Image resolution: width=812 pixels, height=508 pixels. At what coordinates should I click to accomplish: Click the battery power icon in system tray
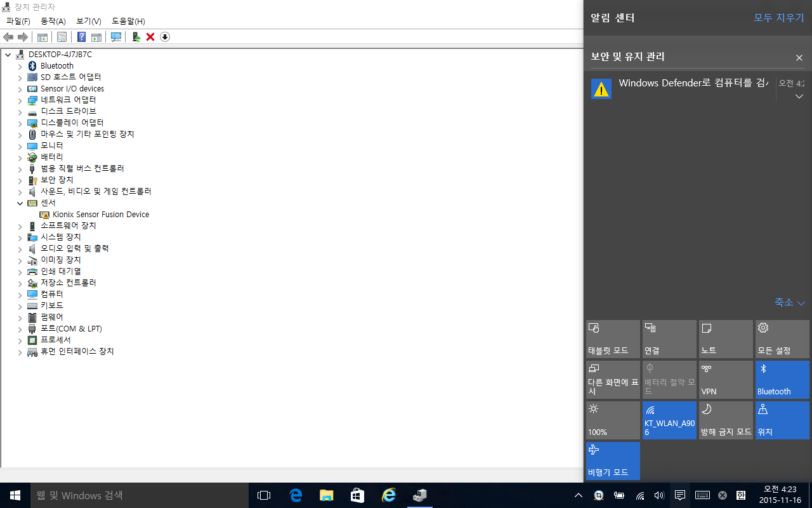click(619, 495)
